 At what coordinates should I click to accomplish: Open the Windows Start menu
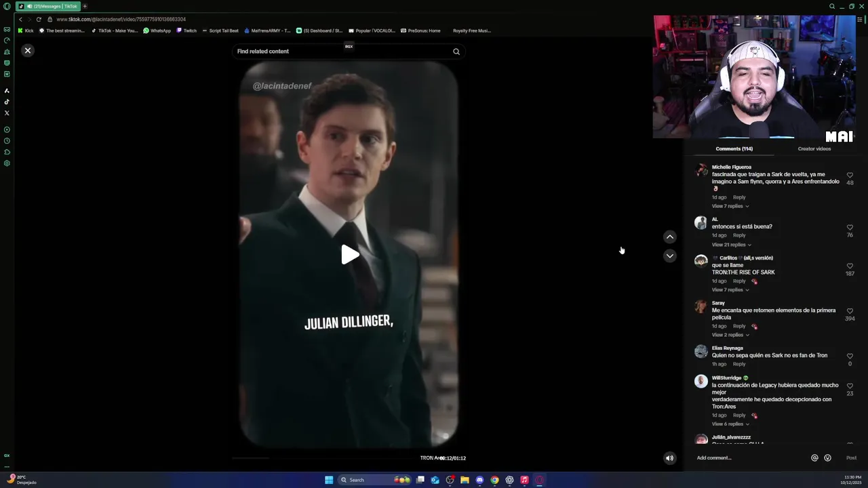click(329, 480)
